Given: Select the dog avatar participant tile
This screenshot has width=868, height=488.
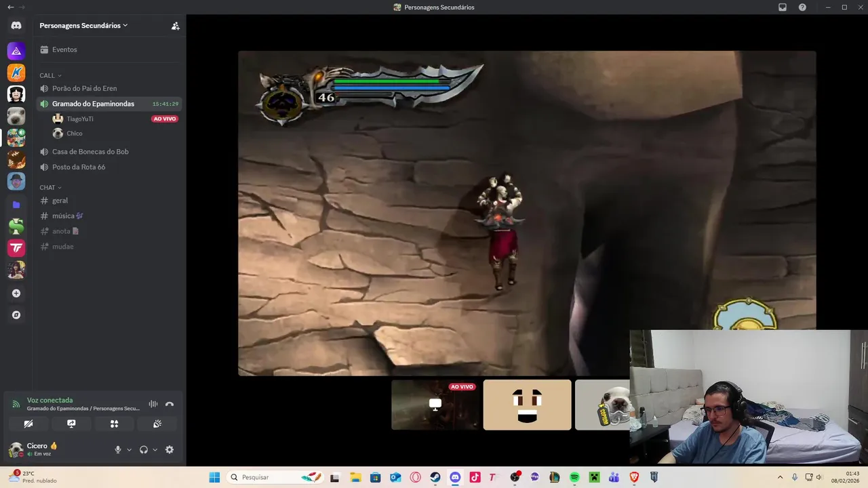Looking at the screenshot, I should (602, 405).
